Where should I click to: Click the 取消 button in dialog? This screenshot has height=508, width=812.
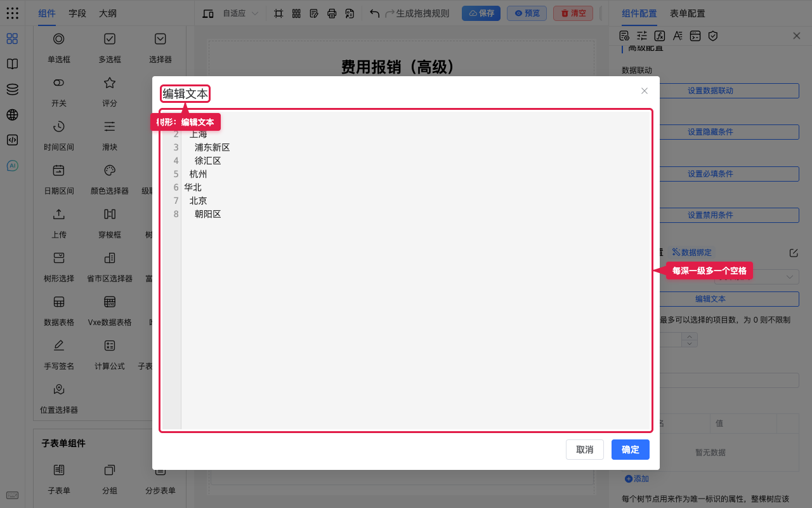pyautogui.click(x=585, y=450)
